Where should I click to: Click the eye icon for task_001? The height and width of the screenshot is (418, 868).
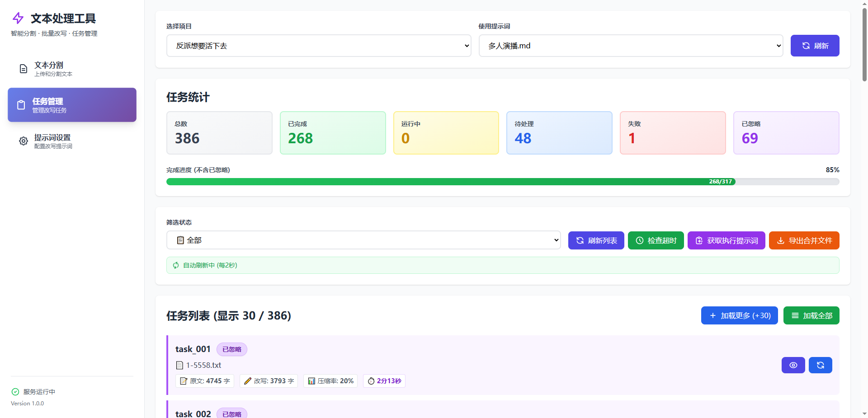pyautogui.click(x=793, y=365)
